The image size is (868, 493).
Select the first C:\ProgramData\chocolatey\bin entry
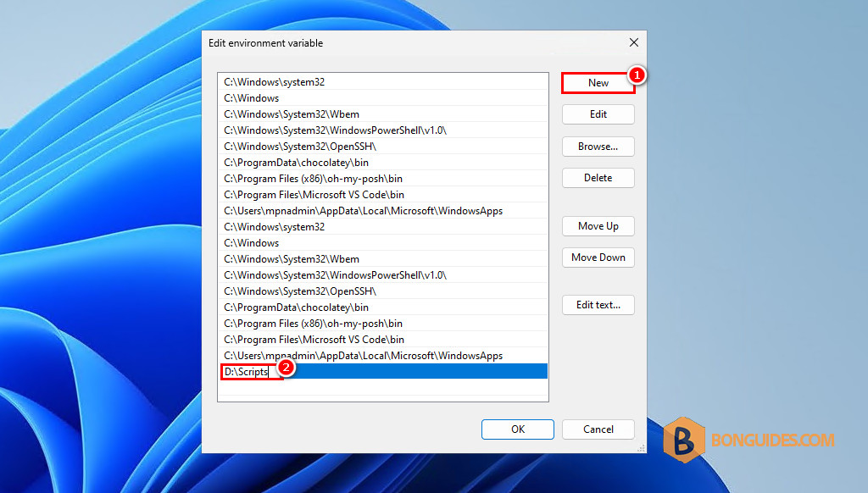click(383, 162)
